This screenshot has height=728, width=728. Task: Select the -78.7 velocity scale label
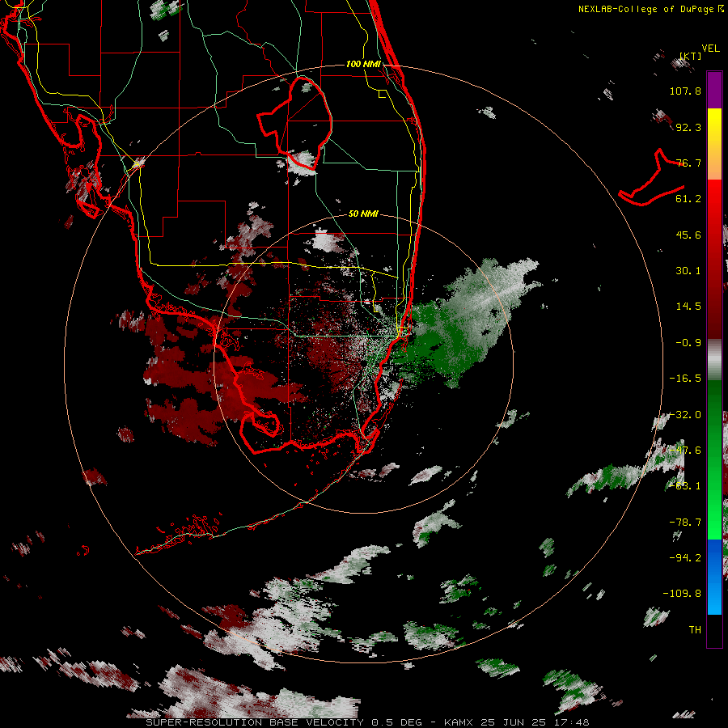point(685,523)
